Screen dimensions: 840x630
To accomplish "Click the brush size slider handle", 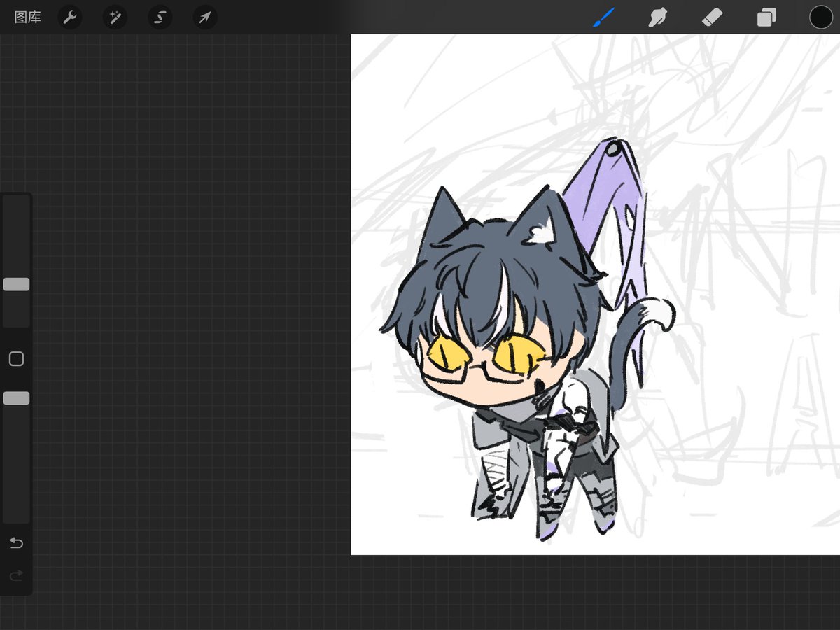I will [16, 284].
